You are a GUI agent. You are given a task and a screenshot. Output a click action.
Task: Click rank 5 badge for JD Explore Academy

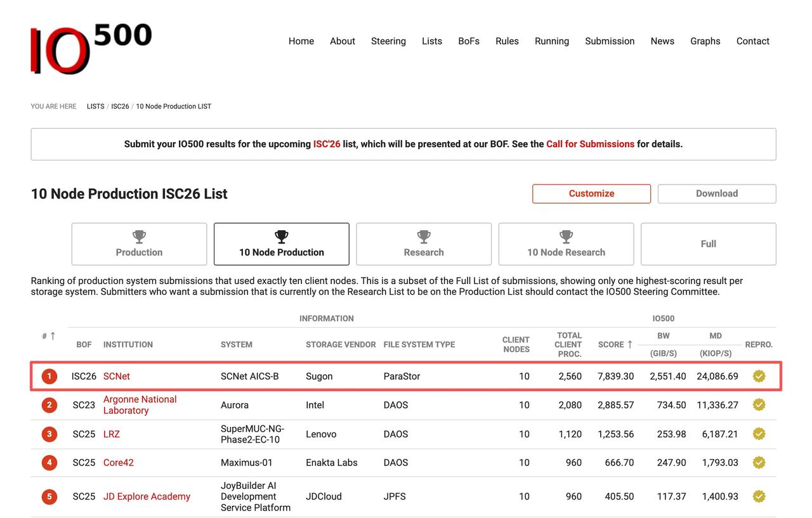[x=49, y=496]
